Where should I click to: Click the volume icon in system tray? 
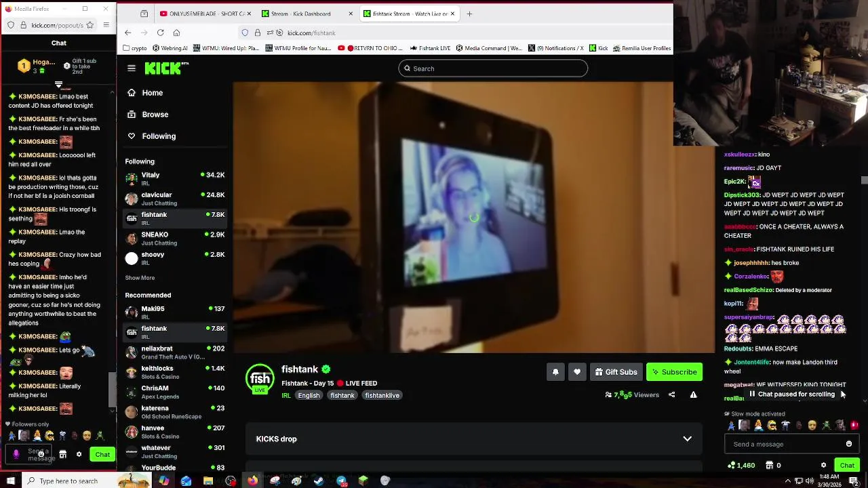tap(810, 481)
